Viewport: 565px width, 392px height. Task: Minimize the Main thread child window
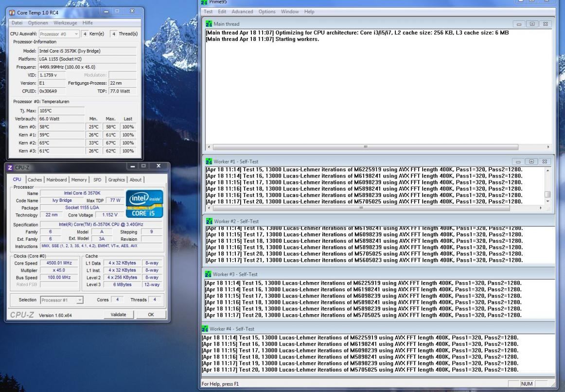(x=519, y=24)
